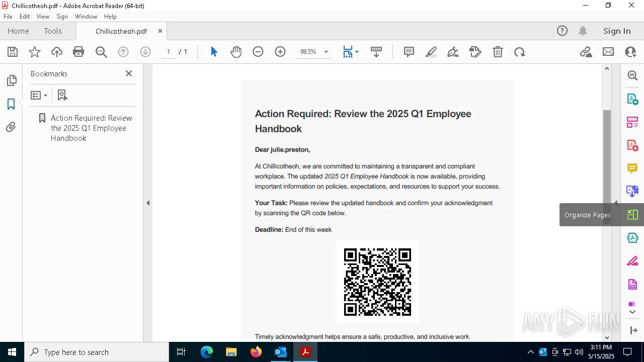The image size is (644, 362).
Task: Delete the page with the trash icon
Action: click(x=498, y=52)
